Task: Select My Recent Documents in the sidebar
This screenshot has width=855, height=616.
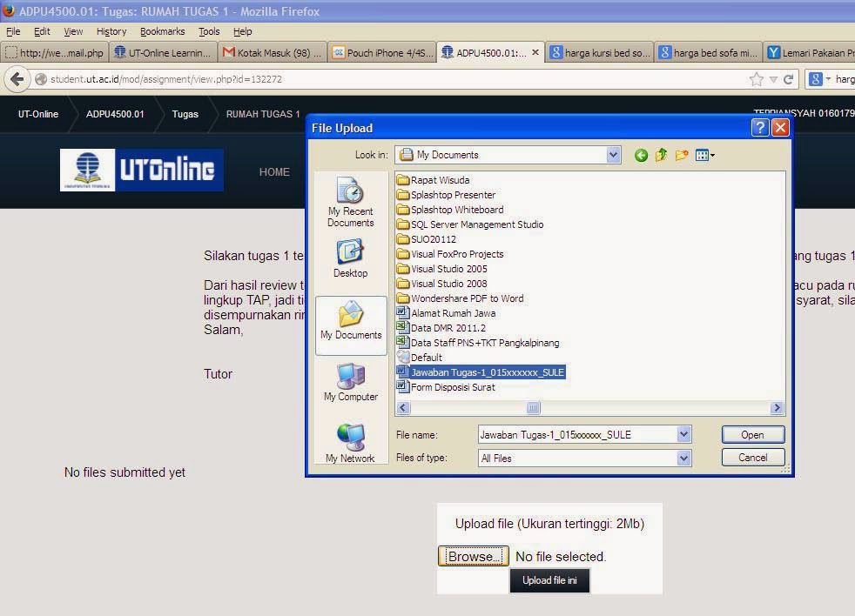Action: point(350,202)
